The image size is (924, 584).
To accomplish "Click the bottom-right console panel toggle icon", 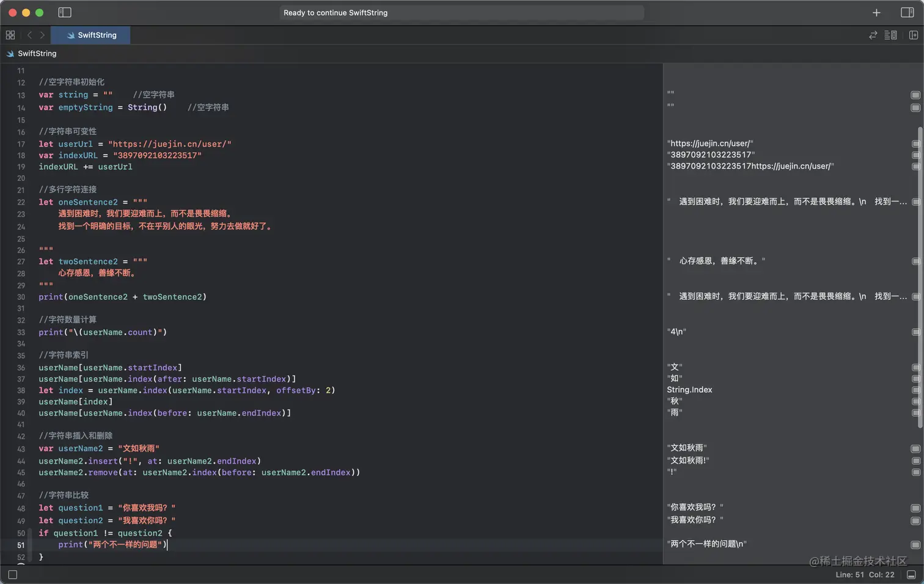I will 911,575.
